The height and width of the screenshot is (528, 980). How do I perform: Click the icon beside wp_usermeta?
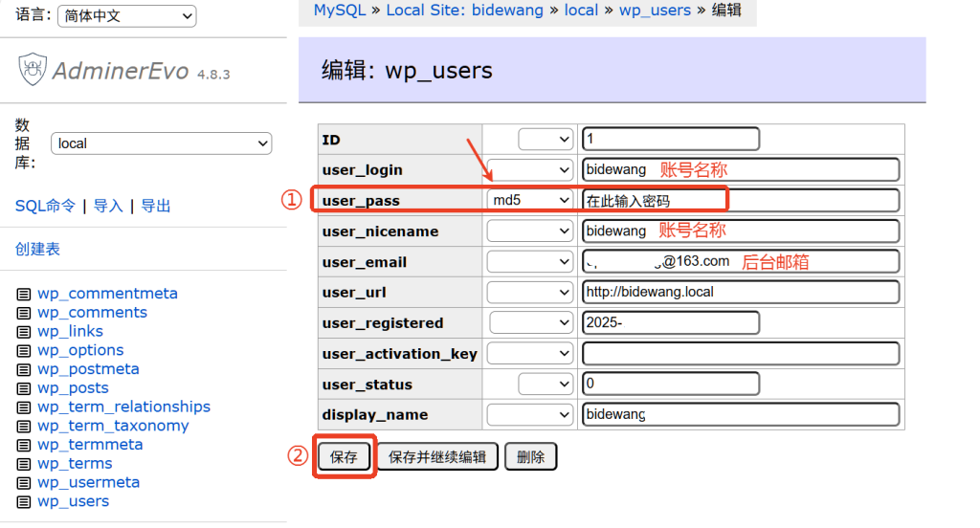(x=24, y=483)
